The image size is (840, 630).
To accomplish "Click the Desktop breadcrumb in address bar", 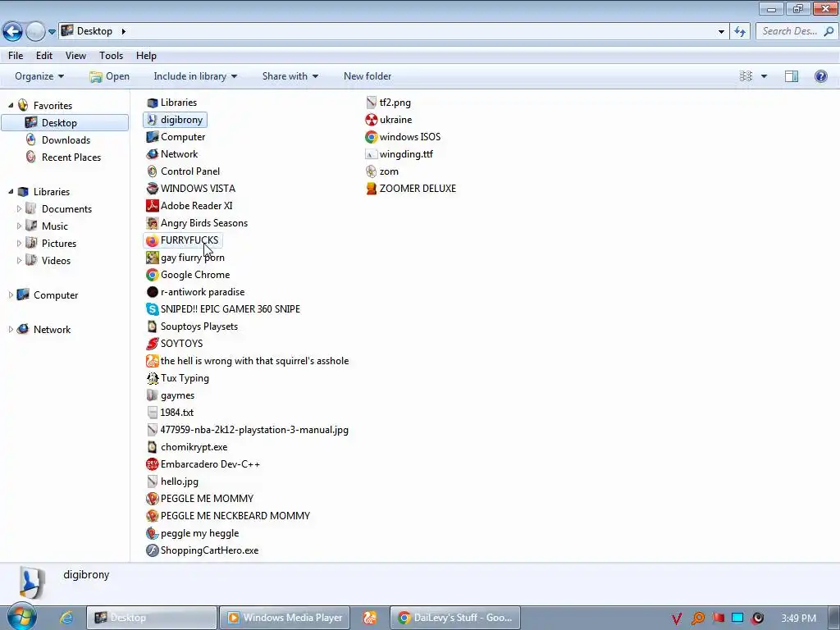I will pos(95,31).
